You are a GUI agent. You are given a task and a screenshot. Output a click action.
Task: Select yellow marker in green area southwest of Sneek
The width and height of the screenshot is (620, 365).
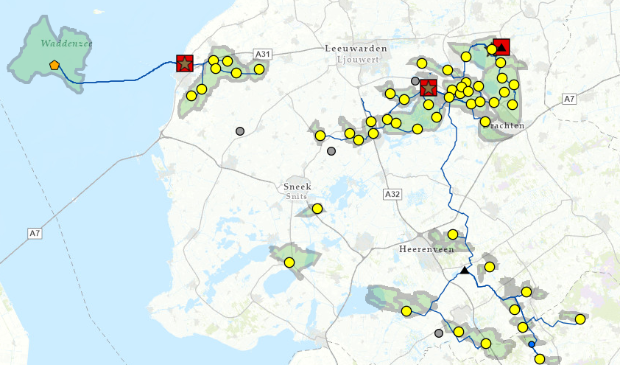(289, 263)
